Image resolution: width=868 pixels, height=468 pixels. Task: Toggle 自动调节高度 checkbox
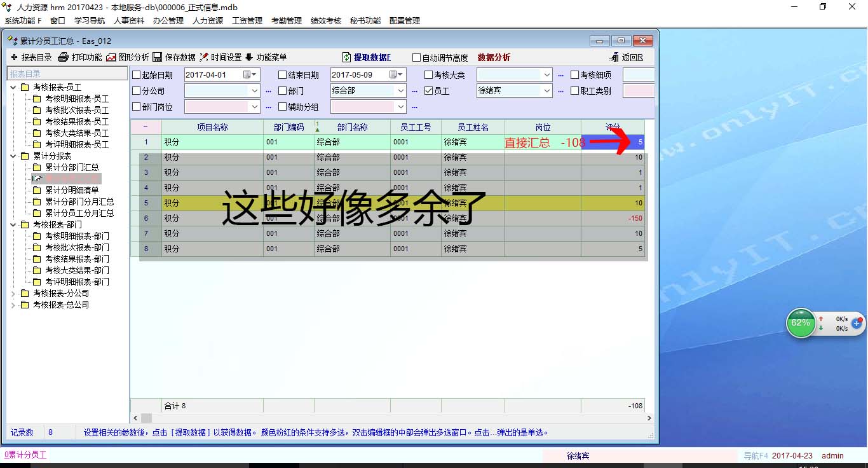click(x=417, y=58)
